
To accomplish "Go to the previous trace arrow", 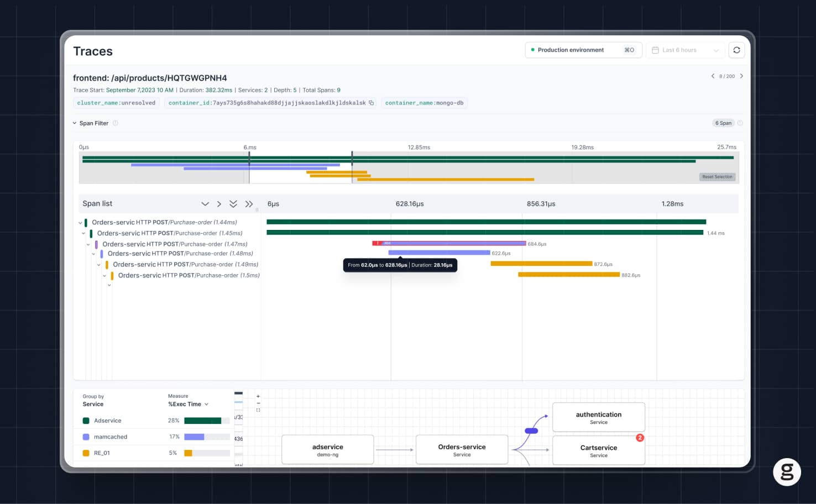I will point(713,76).
